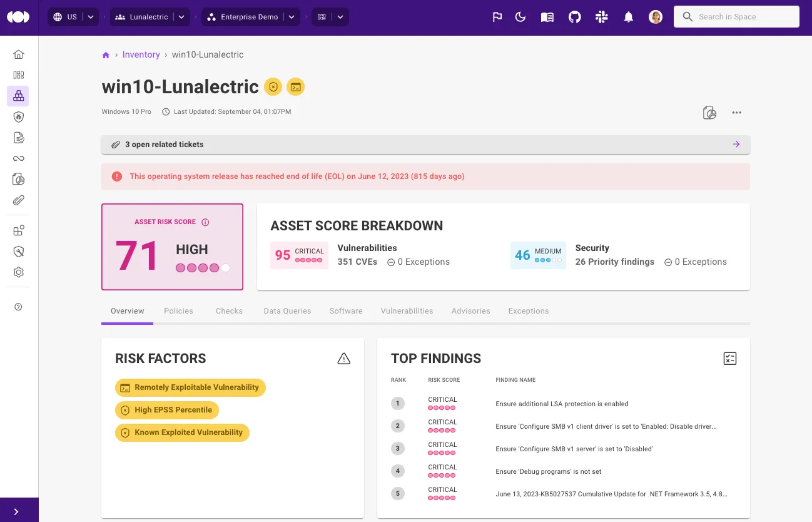Open the paperclip icon in the sidebar
The image size is (812, 522).
tap(18, 200)
